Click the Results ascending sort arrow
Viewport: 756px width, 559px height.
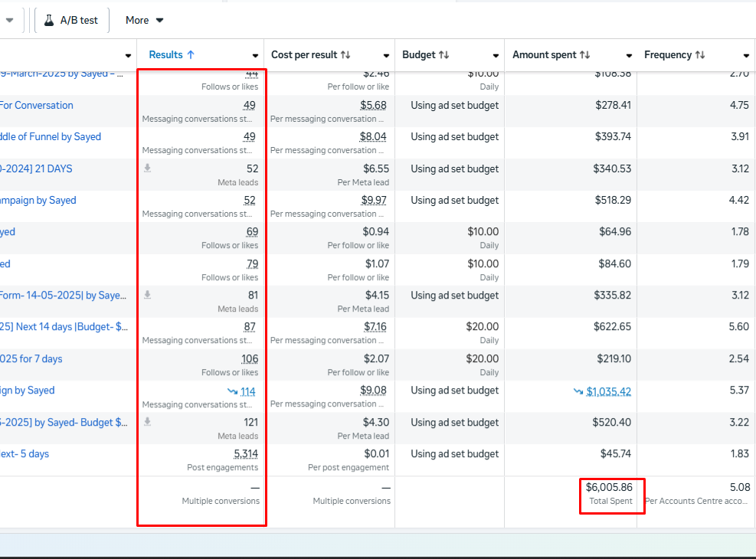tap(191, 54)
